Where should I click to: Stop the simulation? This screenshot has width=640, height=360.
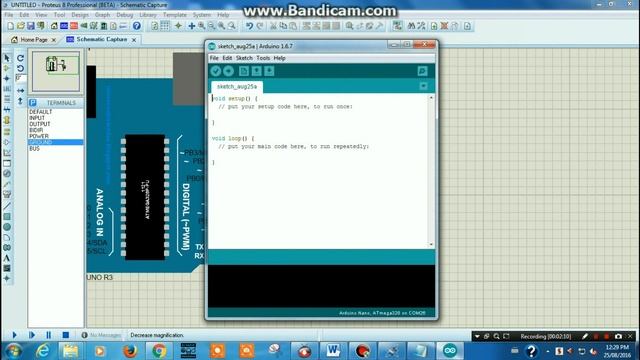66,335
